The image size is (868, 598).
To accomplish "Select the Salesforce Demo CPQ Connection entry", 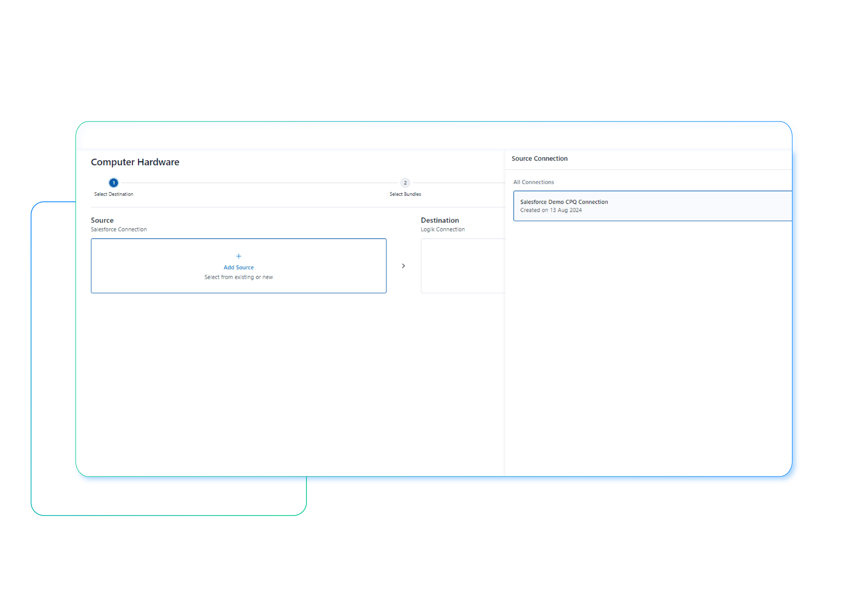I will click(652, 206).
